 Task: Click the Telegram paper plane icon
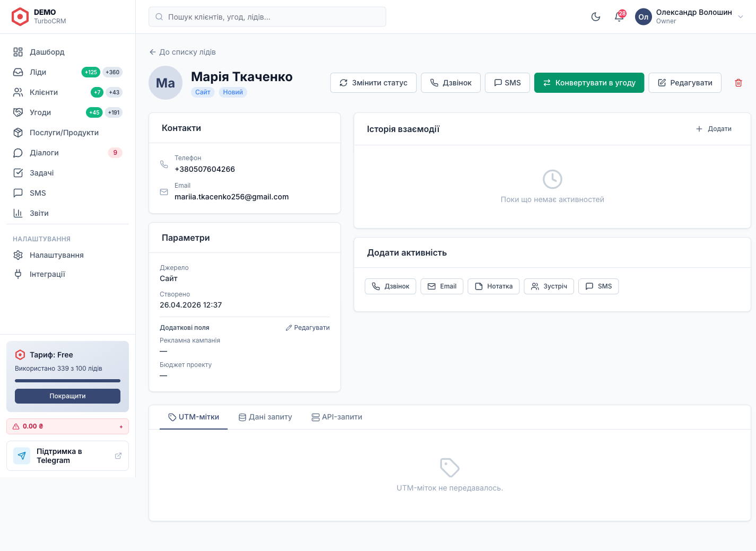pos(22,456)
